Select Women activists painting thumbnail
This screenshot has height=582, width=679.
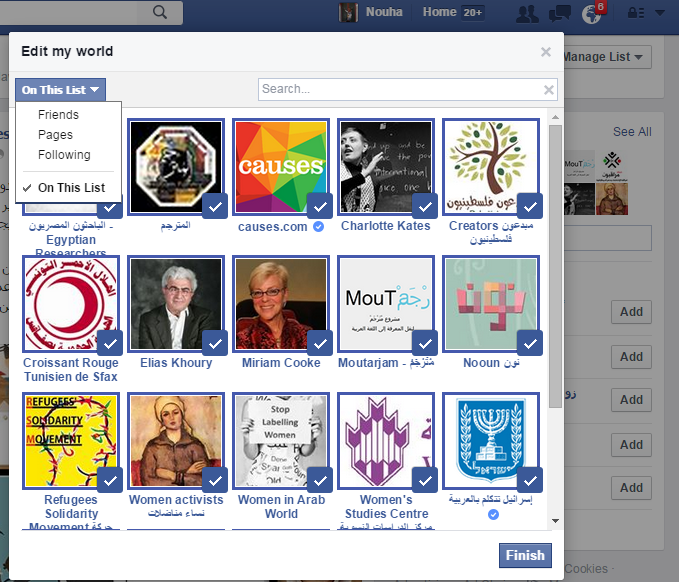pyautogui.click(x=175, y=440)
